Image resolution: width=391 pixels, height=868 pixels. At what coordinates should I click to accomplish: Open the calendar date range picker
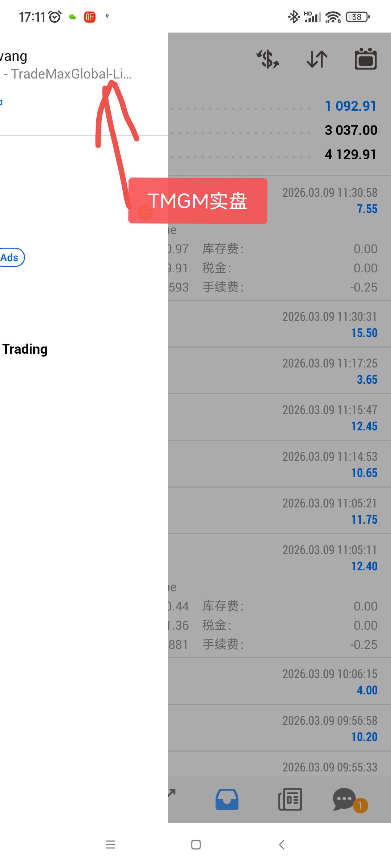tap(365, 59)
